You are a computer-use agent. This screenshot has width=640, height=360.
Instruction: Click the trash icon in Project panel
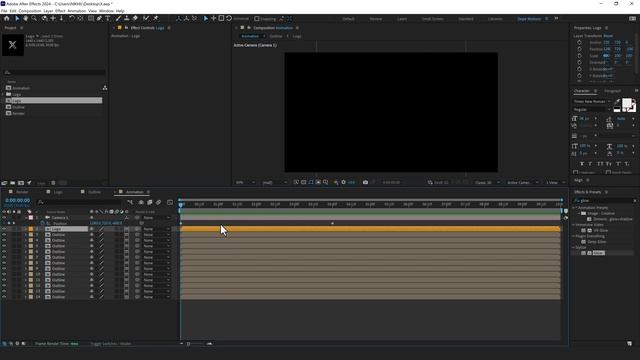click(x=53, y=183)
